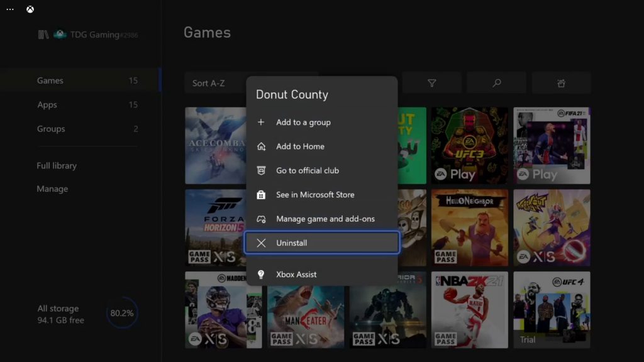Select the UFC 3 EA Play tile
Image resolution: width=644 pixels, height=362 pixels.
[469, 146]
